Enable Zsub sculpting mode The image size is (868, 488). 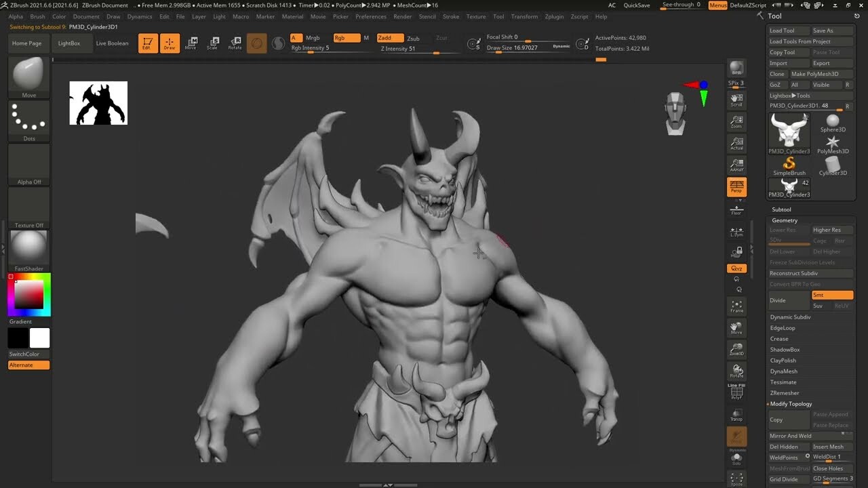(x=414, y=38)
